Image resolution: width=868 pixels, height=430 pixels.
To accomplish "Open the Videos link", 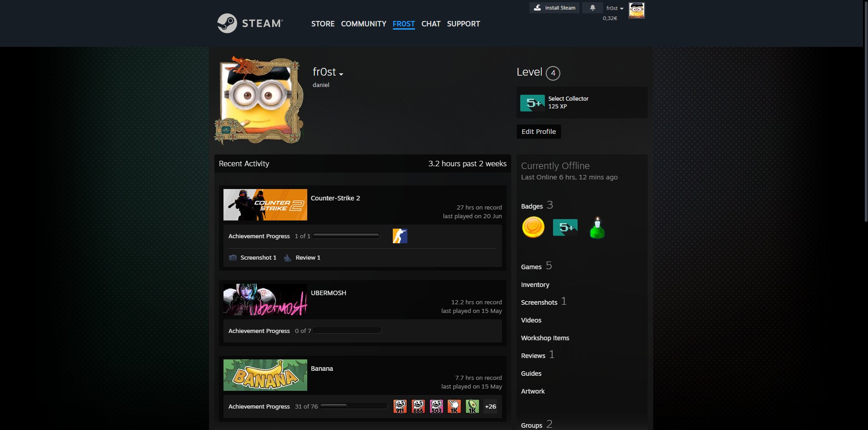I will pyautogui.click(x=531, y=320).
